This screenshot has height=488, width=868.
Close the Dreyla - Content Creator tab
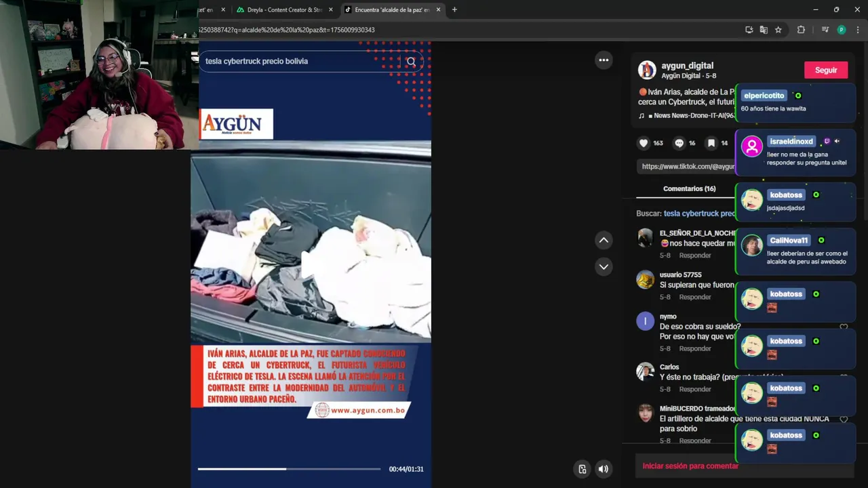point(331,9)
